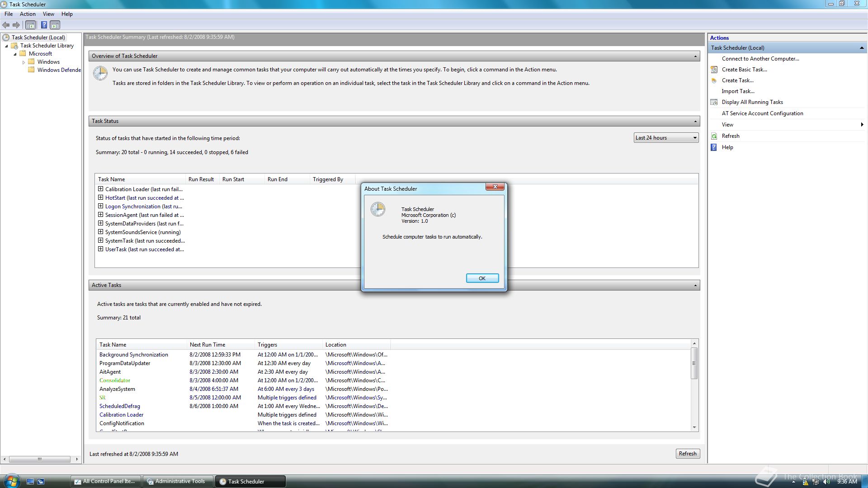Sort by the Run Result column header
868x488 pixels.
(x=202, y=179)
